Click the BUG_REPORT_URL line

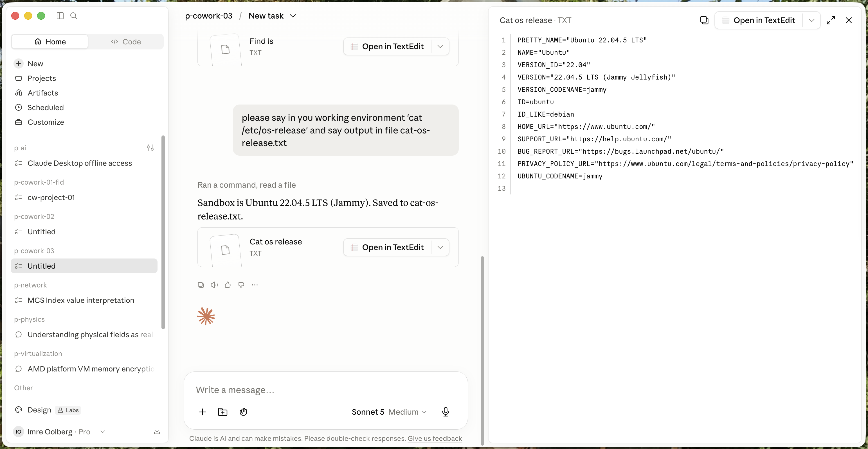621,151
